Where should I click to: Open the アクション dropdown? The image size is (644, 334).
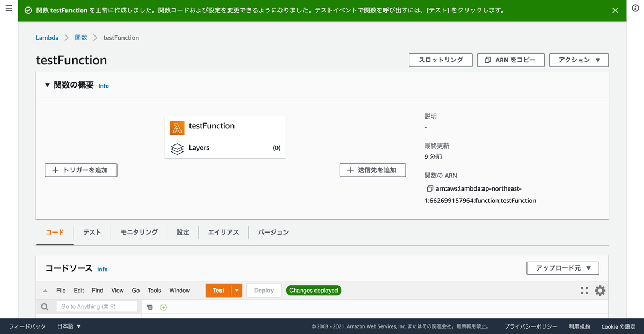[579, 60]
